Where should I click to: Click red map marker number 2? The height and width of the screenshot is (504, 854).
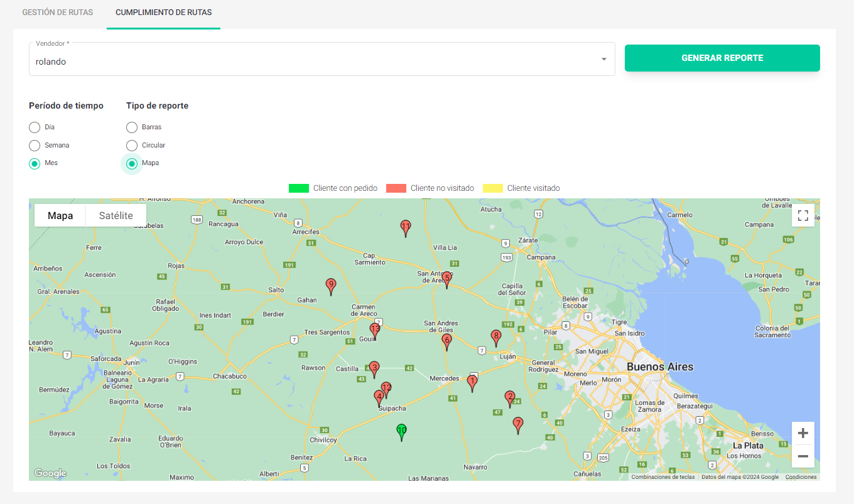pos(510,399)
